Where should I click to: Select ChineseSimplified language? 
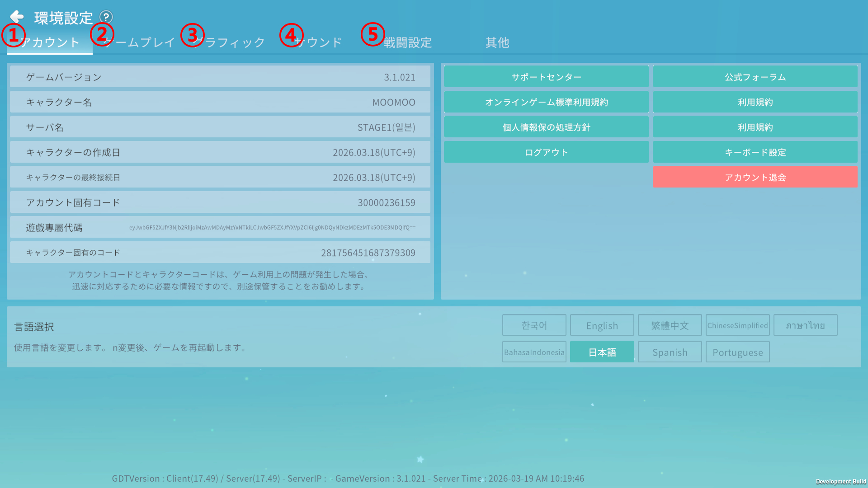point(738,325)
